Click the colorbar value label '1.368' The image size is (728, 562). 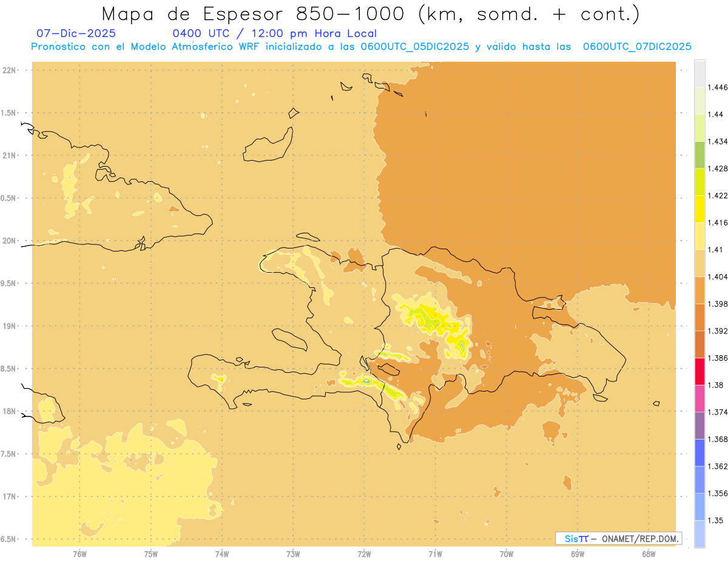(718, 439)
